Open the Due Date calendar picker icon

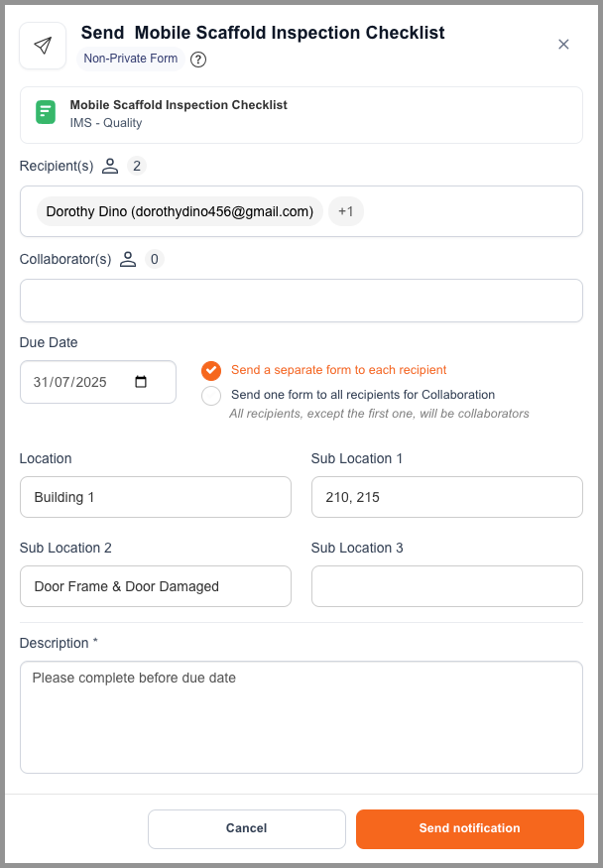pos(141,381)
